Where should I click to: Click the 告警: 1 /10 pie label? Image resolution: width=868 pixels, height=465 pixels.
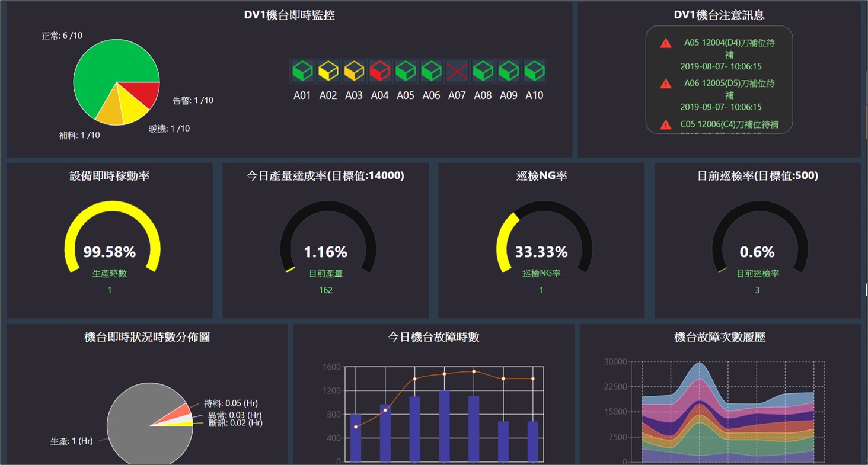(193, 101)
